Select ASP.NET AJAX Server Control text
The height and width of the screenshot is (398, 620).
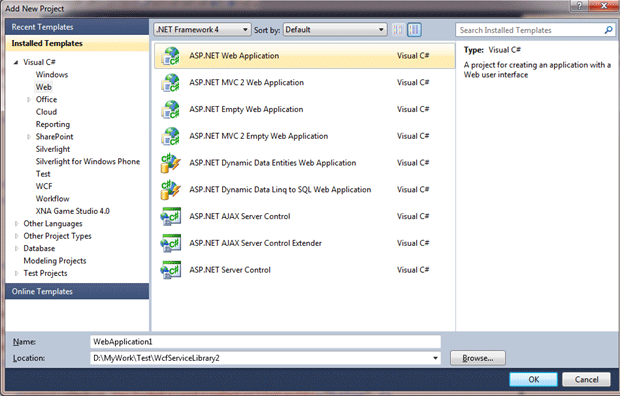point(240,217)
